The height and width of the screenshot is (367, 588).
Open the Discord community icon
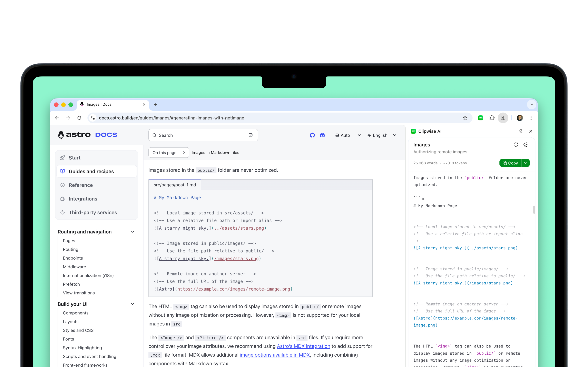tap(322, 135)
